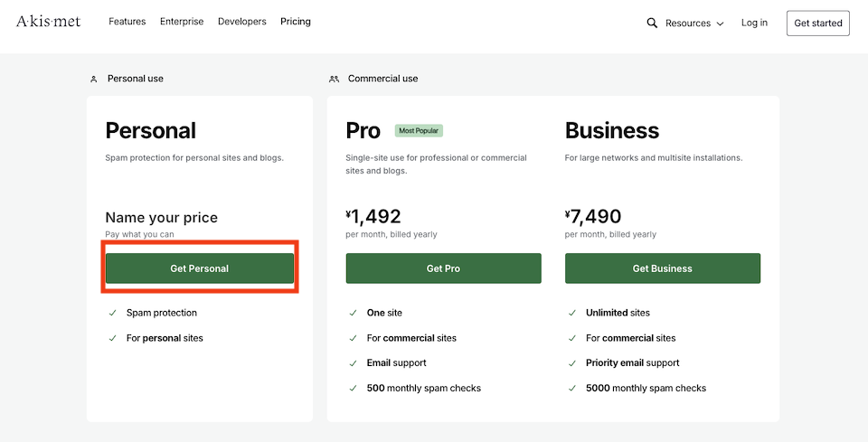
Task: Click the 500 monthly spam checks text
Action: (424, 389)
